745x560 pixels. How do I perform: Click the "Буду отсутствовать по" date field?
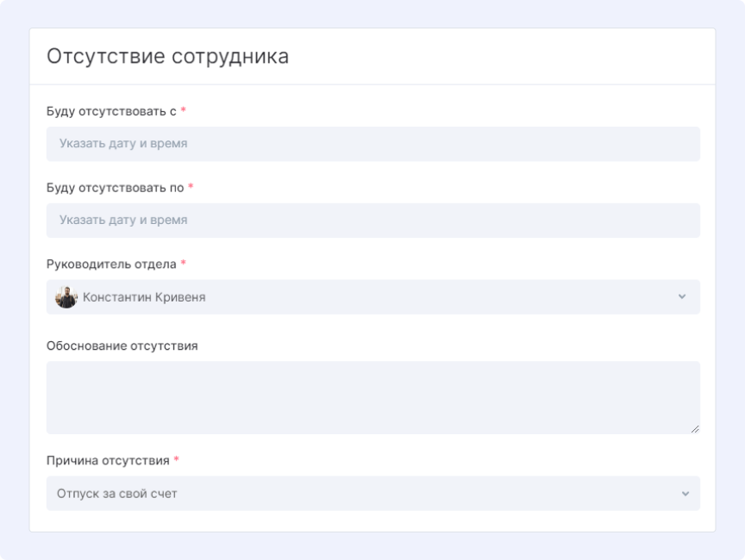point(372,220)
